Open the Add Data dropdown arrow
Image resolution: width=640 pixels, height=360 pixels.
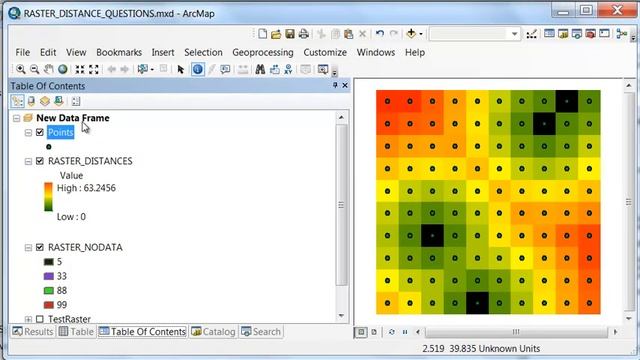(421, 34)
